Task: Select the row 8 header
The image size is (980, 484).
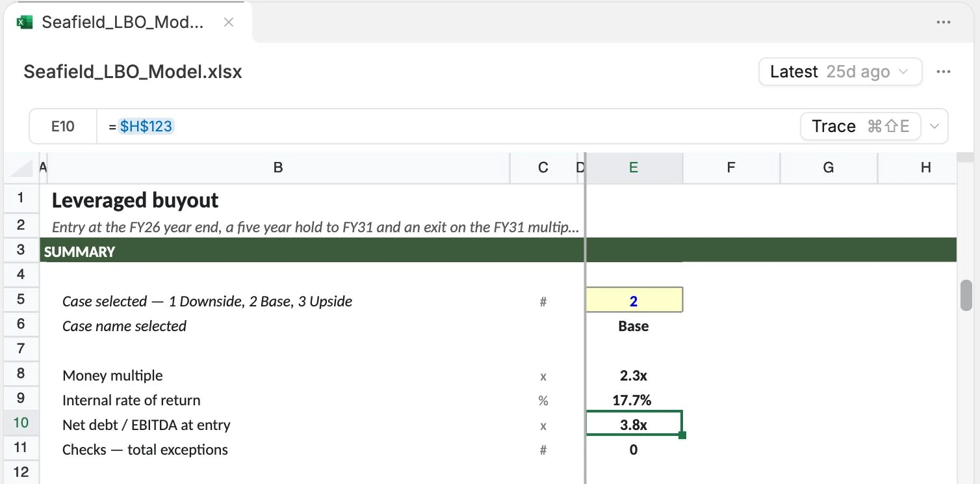Action: click(x=21, y=373)
